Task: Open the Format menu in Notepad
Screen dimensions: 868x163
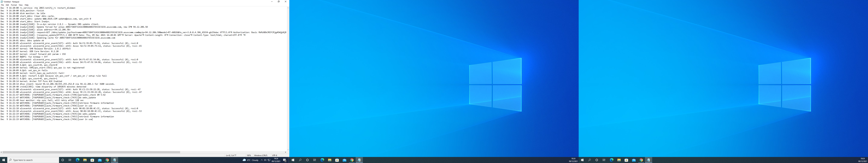Action: pyautogui.click(x=14, y=5)
